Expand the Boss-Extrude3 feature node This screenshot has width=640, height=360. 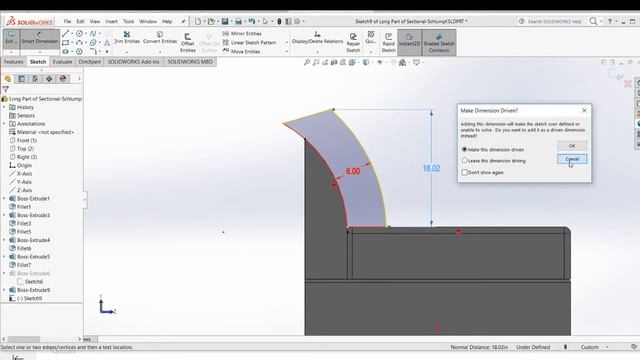(x=4, y=215)
